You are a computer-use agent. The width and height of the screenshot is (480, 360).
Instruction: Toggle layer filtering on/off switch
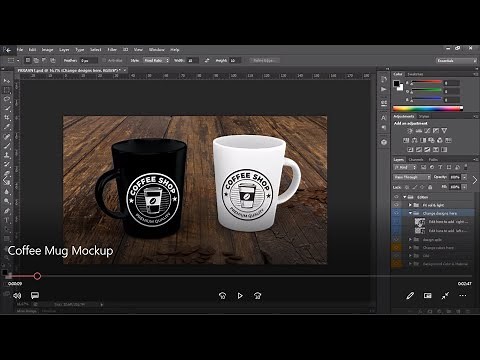tap(466, 167)
